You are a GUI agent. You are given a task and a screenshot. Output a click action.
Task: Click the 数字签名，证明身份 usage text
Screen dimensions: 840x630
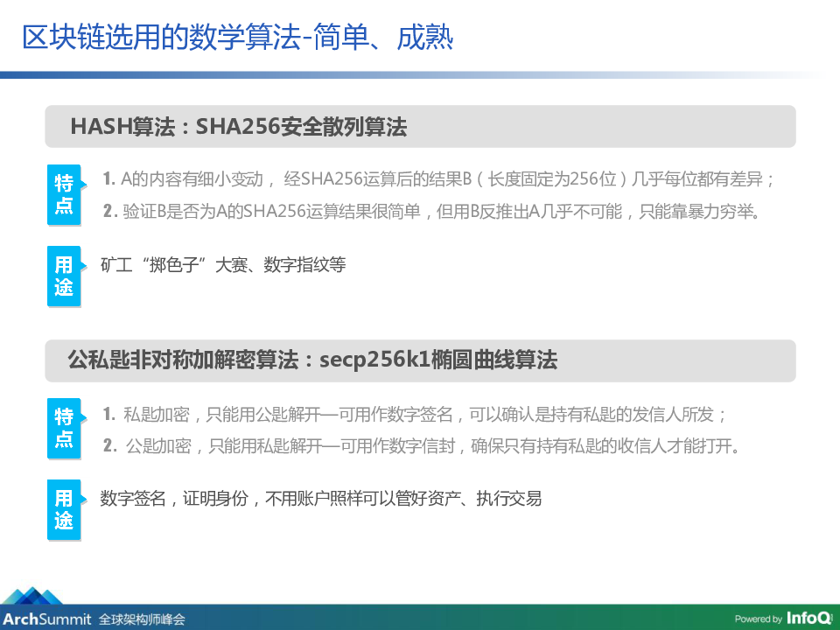click(x=320, y=499)
